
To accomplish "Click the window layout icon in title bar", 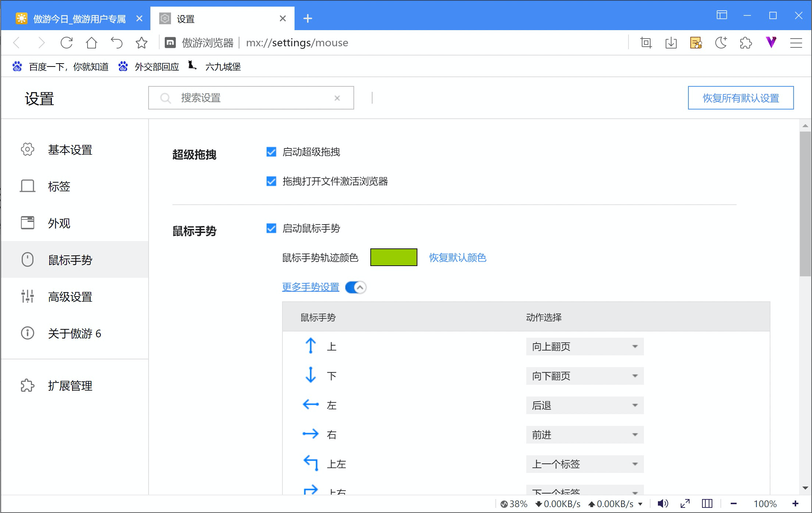I will coord(722,15).
